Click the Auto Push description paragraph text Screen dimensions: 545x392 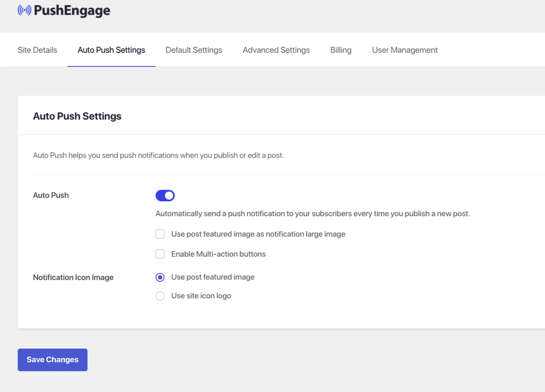click(158, 155)
